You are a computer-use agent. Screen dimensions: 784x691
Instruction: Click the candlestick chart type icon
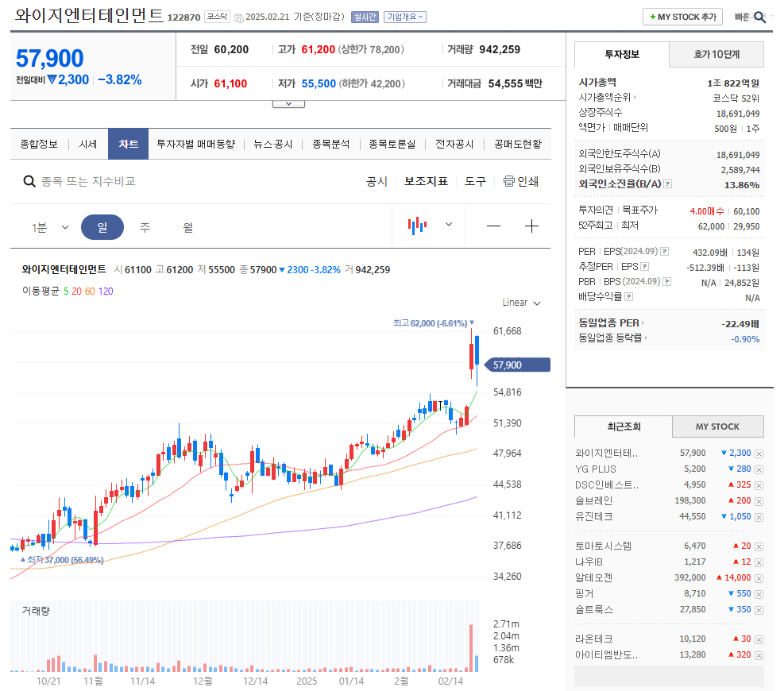point(416,226)
